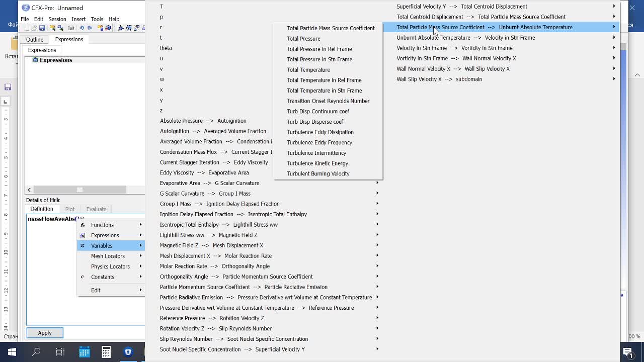Click the Undo arrow in the toolbar
The width and height of the screenshot is (644, 362).
click(x=82, y=28)
